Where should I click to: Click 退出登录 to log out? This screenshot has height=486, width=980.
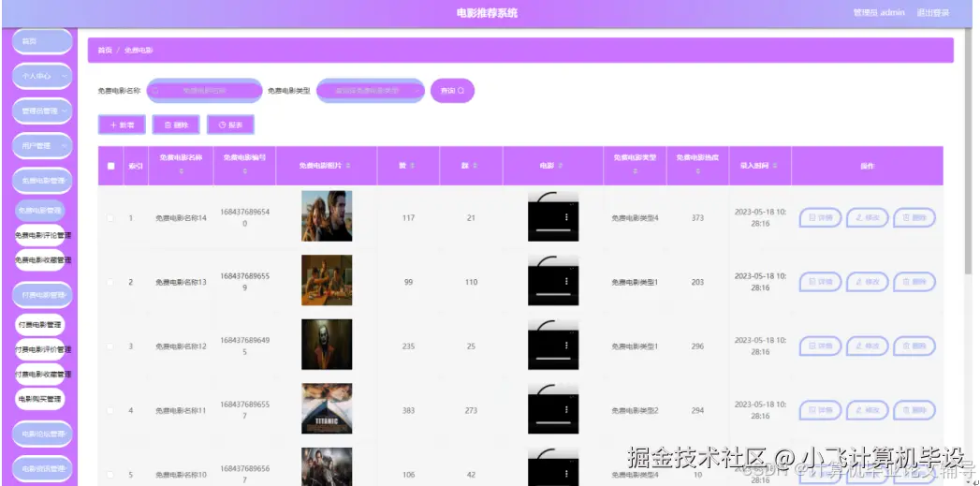932,12
